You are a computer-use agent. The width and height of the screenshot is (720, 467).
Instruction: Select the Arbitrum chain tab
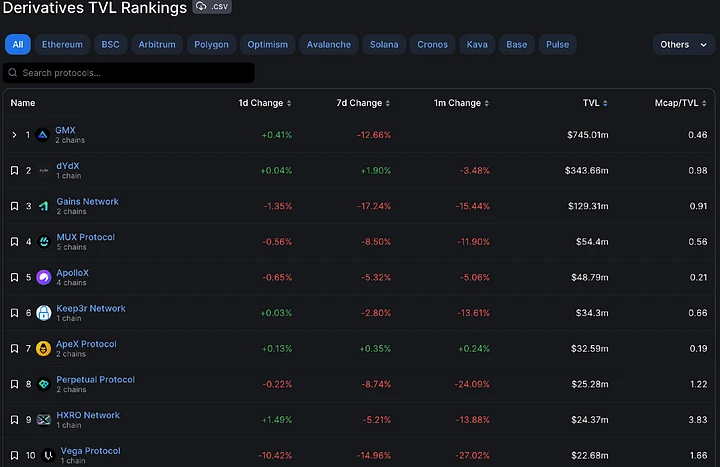[x=157, y=45]
